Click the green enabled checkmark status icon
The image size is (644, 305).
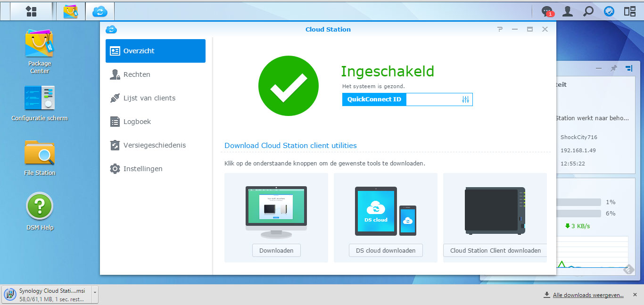coord(289,85)
